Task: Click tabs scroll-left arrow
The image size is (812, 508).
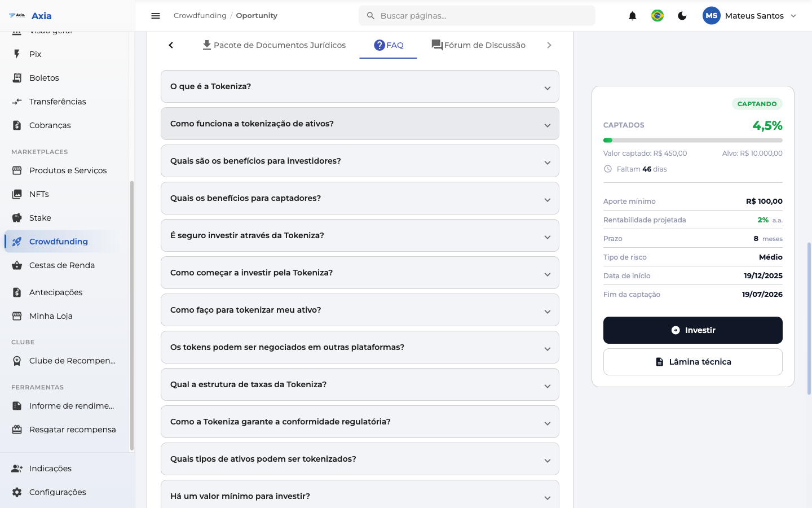Action: (171, 45)
